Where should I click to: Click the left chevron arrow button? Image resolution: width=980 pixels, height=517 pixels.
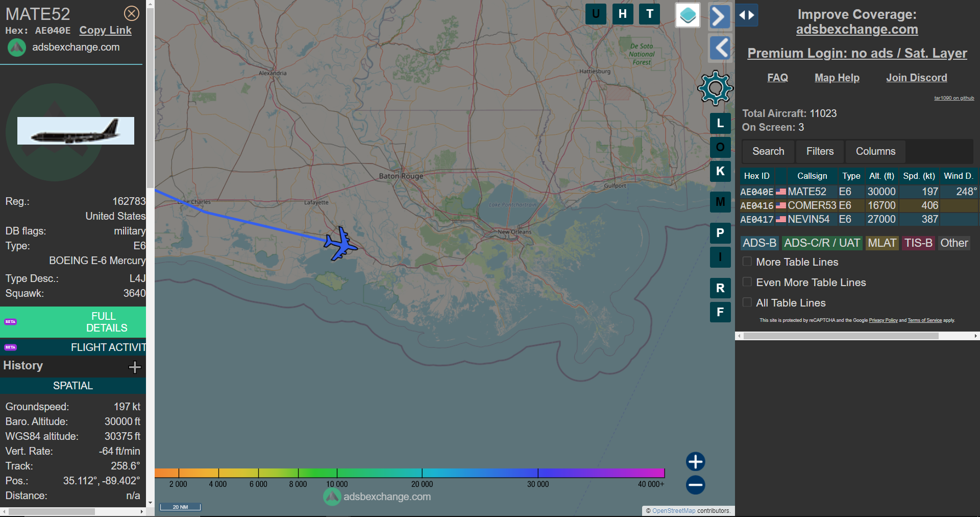pyautogui.click(x=721, y=49)
